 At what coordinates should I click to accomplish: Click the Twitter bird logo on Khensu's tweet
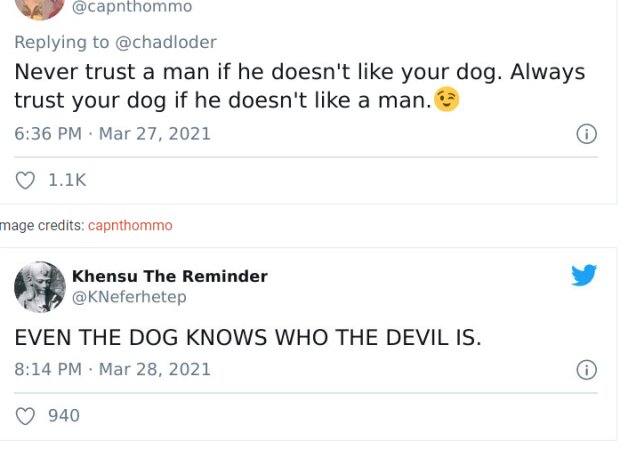point(584,275)
